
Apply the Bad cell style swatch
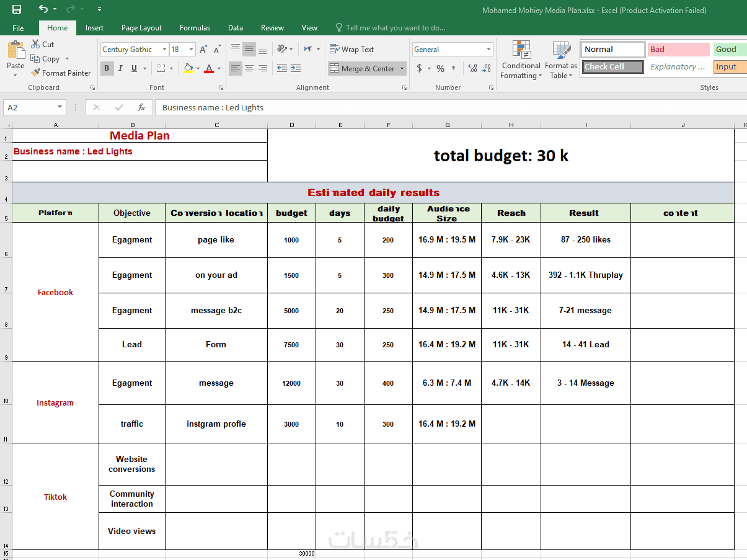[678, 50]
